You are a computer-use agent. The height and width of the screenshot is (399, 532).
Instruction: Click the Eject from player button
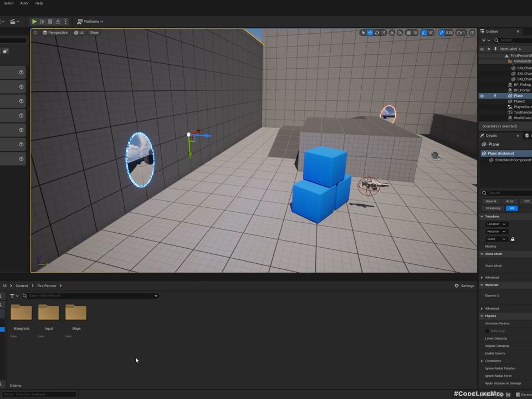point(58,22)
